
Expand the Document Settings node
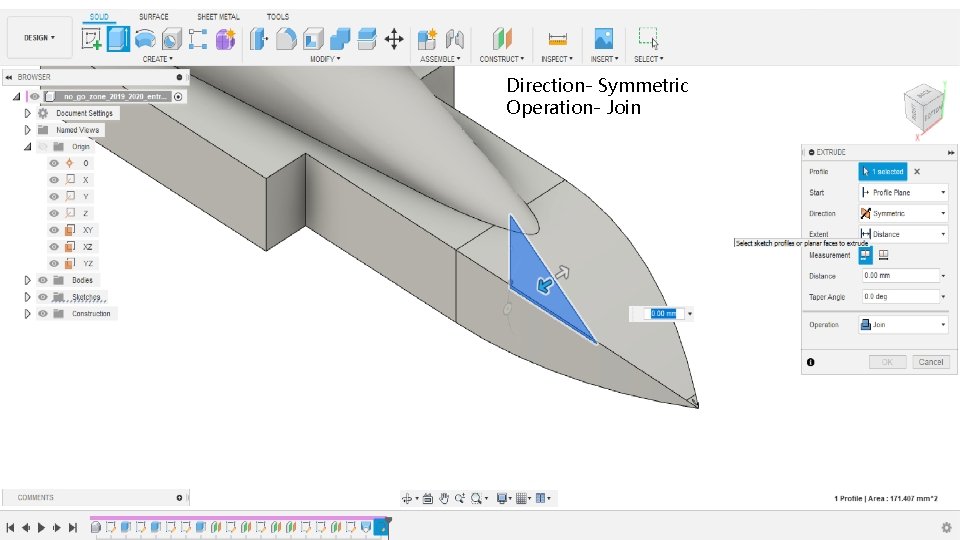click(28, 113)
